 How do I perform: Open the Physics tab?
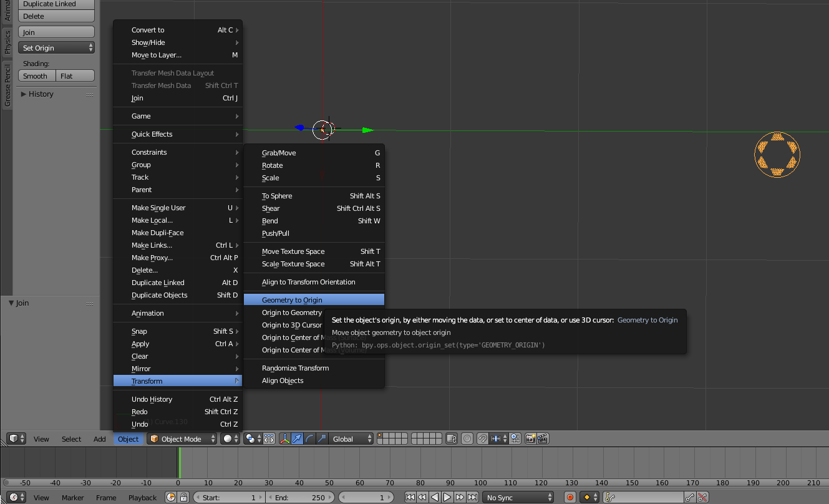(x=7, y=42)
